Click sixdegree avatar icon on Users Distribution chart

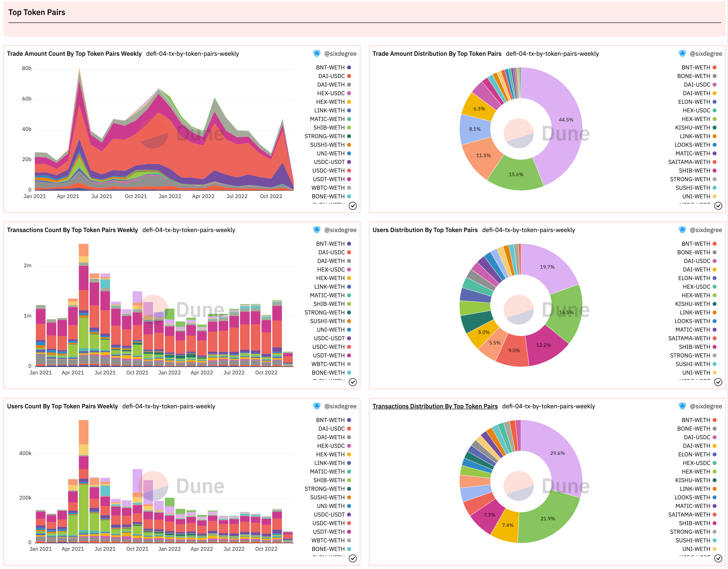point(682,230)
